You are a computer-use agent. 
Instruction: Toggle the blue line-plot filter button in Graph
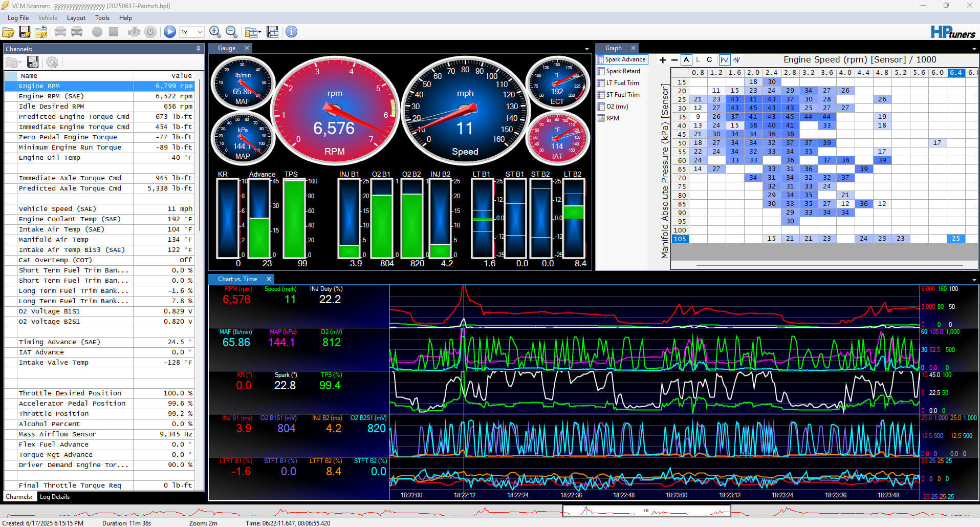pyautogui.click(x=724, y=60)
